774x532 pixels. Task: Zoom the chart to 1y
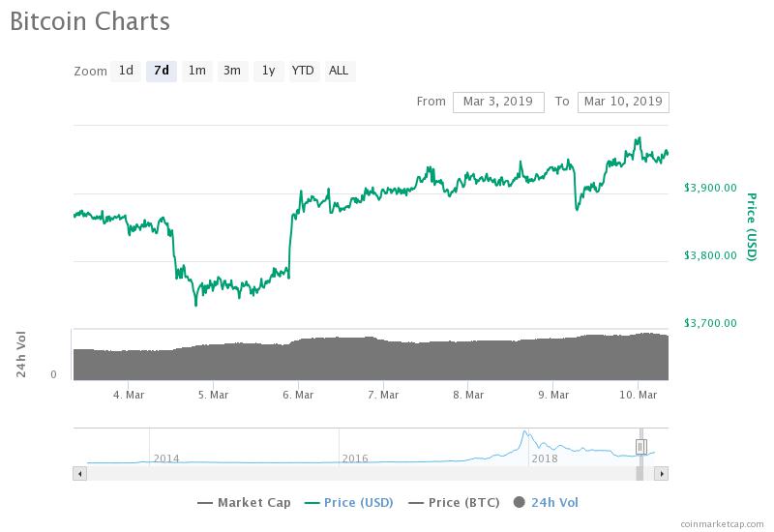[268, 71]
